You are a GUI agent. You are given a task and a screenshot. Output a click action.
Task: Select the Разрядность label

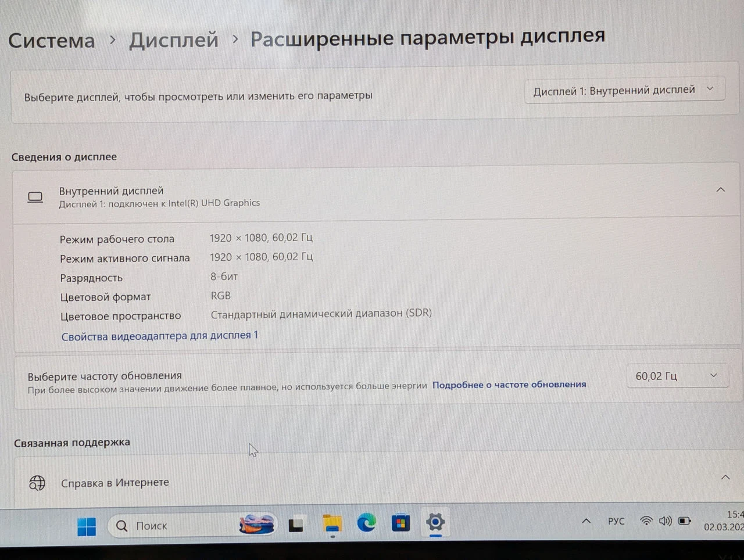pyautogui.click(x=91, y=278)
